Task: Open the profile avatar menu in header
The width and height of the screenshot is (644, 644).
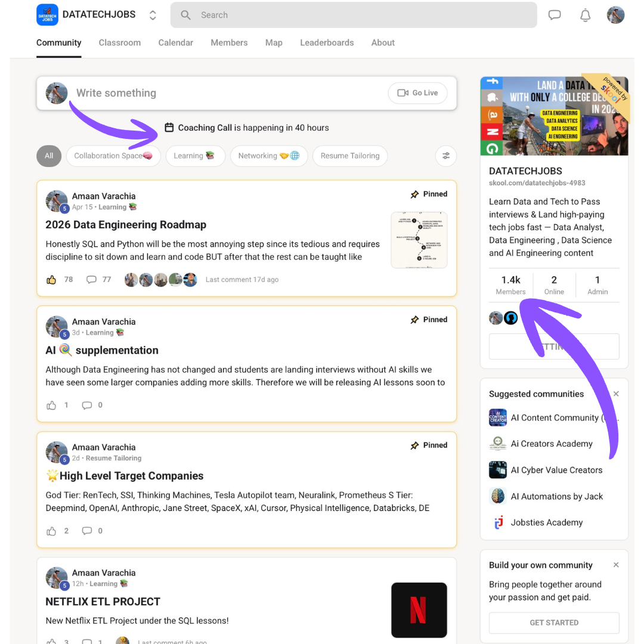Action: click(x=615, y=15)
